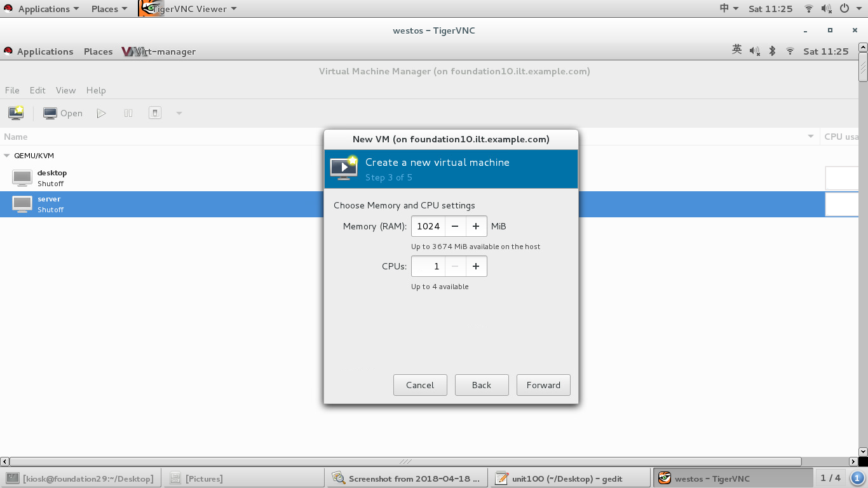Click the guest volume icon
The width and height of the screenshot is (868, 488).
click(755, 51)
